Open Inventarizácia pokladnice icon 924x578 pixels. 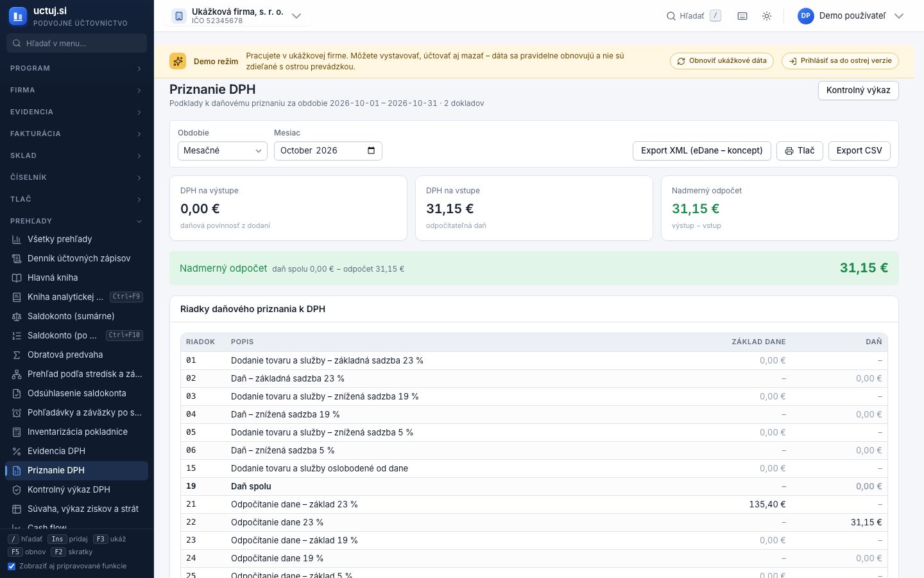[x=17, y=432]
